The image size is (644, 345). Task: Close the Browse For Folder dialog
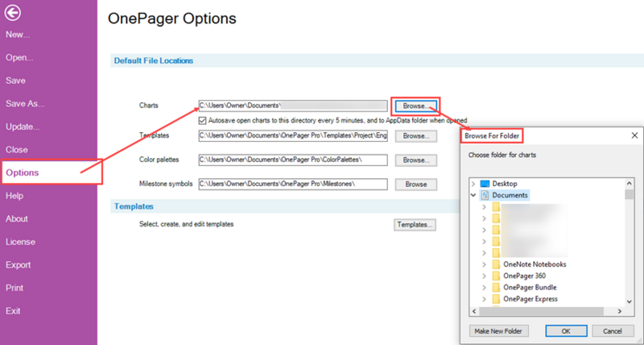tap(634, 135)
